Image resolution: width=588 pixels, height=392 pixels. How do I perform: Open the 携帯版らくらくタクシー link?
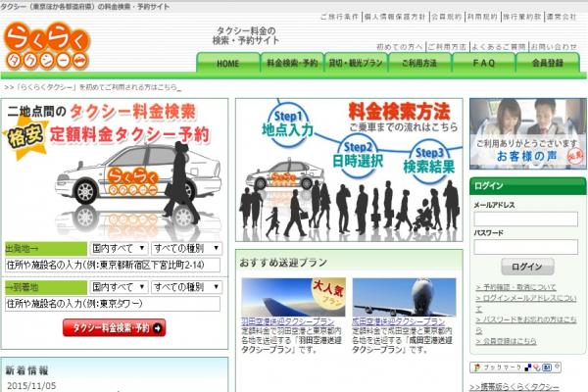514,387
